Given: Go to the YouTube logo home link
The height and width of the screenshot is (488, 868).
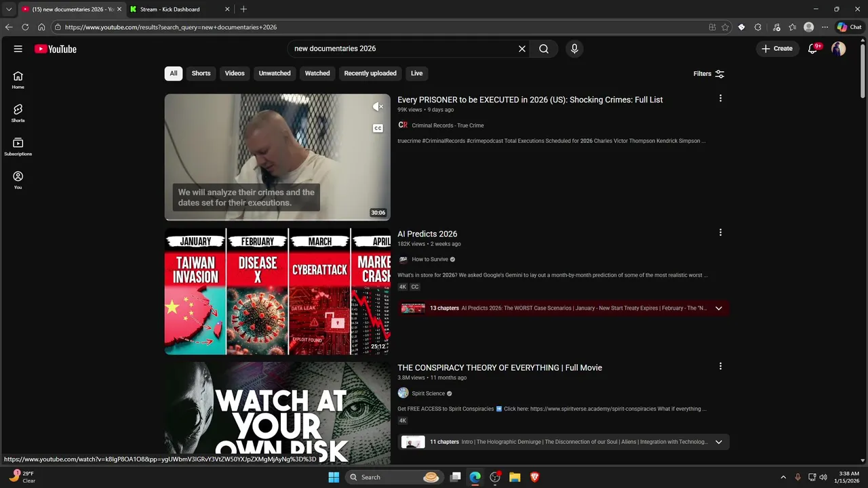Looking at the screenshot, I should coord(56,49).
